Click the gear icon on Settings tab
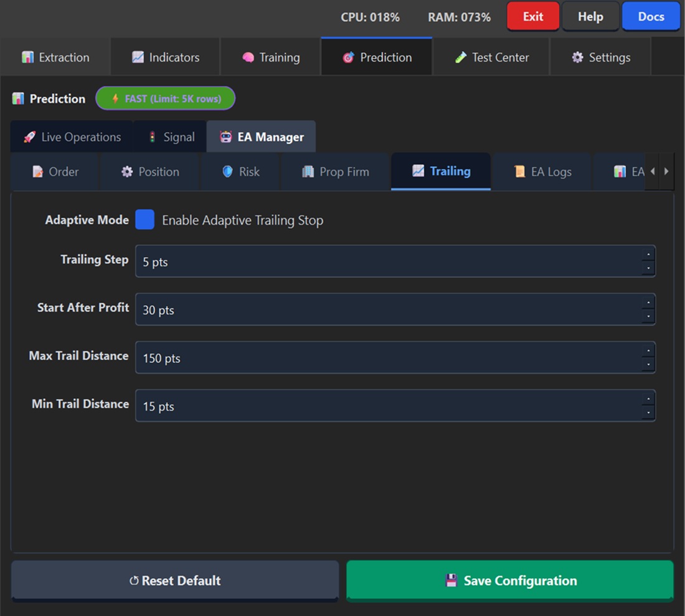Image resolution: width=685 pixels, height=616 pixels. pos(577,57)
